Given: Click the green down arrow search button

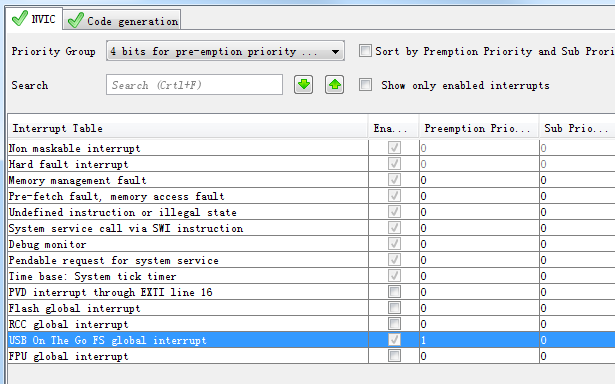Looking at the screenshot, I should 303,85.
